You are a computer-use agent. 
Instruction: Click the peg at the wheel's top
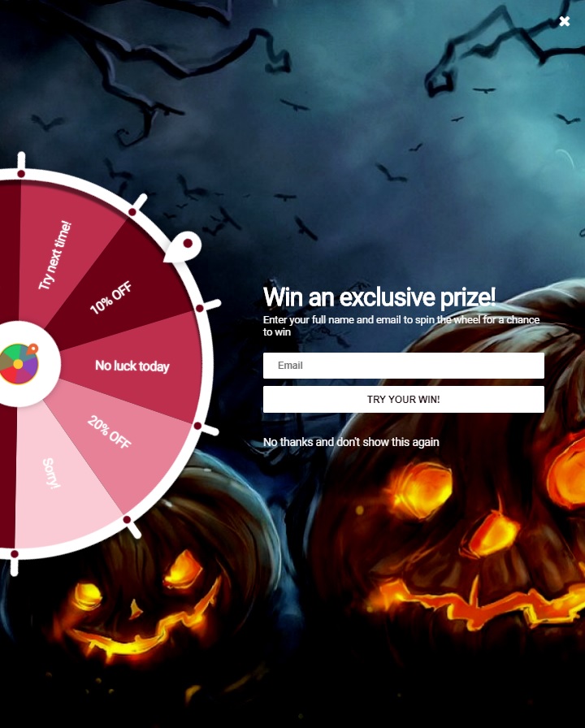[21, 174]
